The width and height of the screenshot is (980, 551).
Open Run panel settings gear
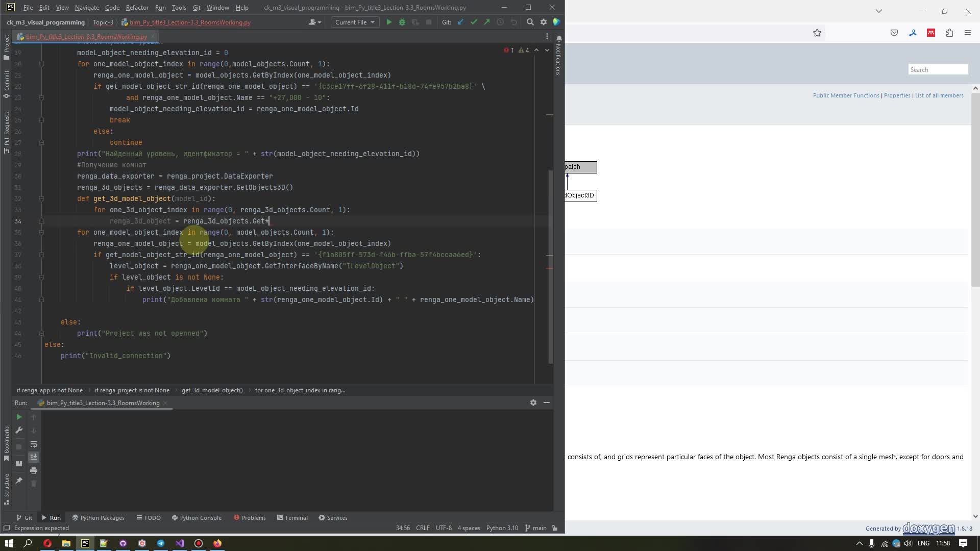(x=533, y=403)
